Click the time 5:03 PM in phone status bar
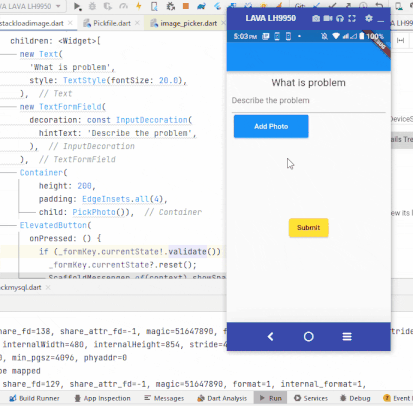The image size is (413, 406). 245,36
